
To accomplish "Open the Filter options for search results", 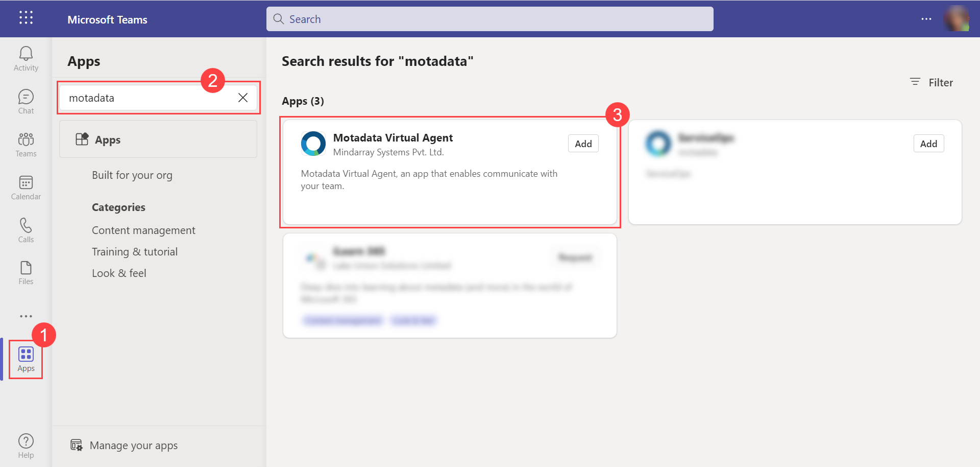I will pyautogui.click(x=931, y=82).
